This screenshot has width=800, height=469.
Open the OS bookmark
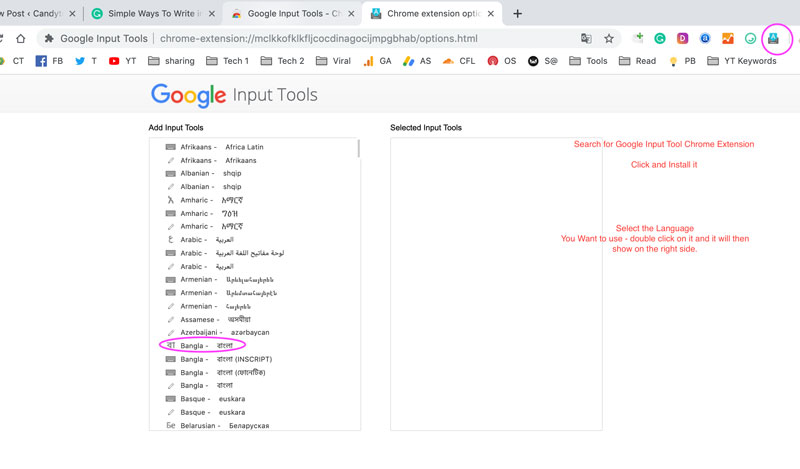coord(502,61)
